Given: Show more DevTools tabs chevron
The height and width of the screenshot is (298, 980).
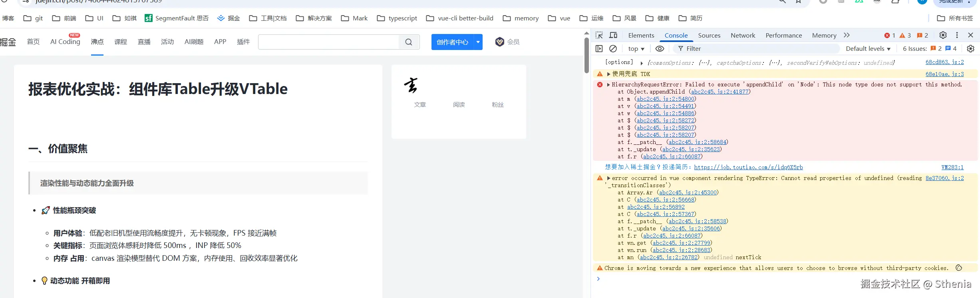Looking at the screenshot, I should (x=847, y=35).
